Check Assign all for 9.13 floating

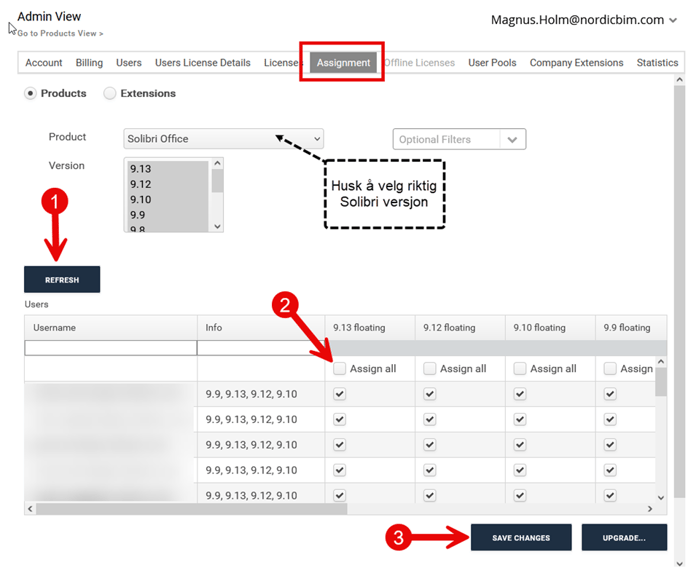coord(340,368)
